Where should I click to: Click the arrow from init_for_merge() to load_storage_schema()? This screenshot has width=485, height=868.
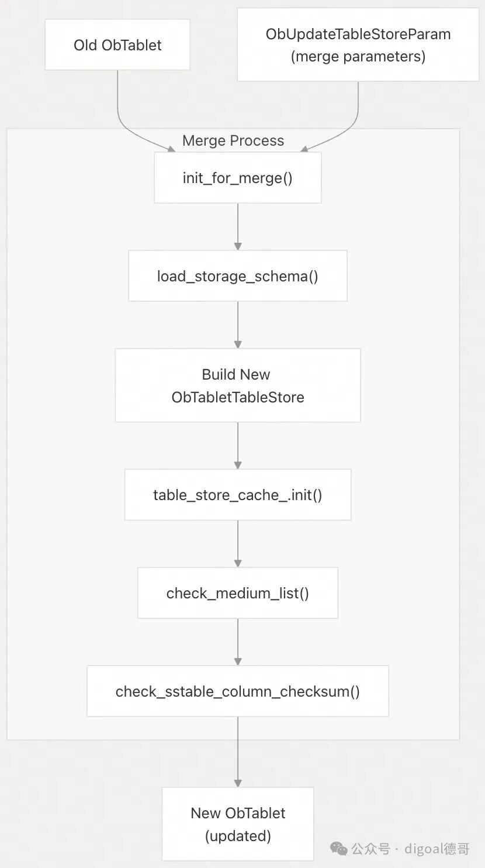(x=238, y=227)
